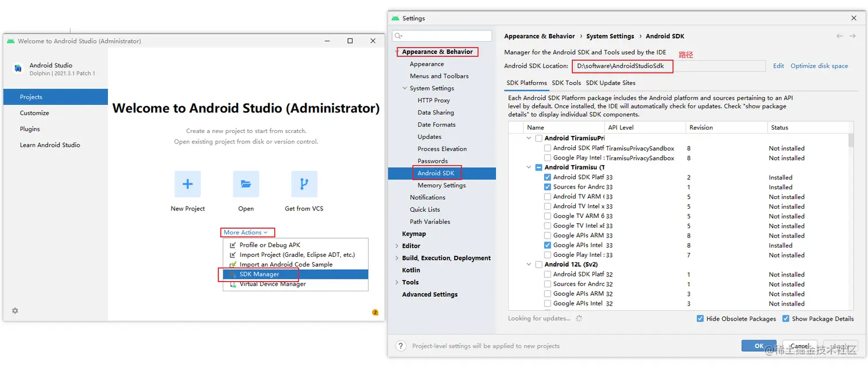
Task: Click the Open folder icon
Action: 246,184
